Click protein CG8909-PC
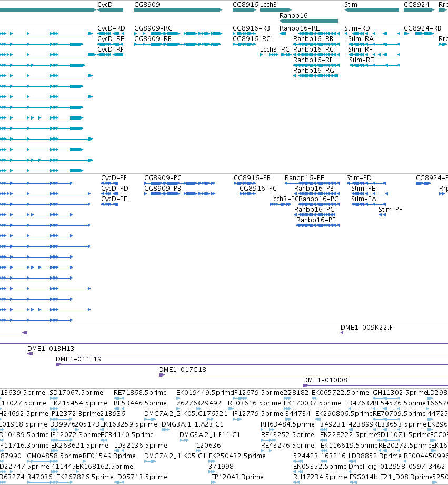Screen dimensions: 448x485 coord(180,183)
